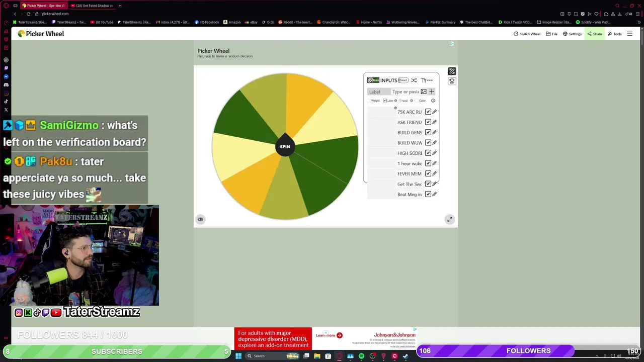Open File Explorer from the taskbar

click(x=317, y=356)
